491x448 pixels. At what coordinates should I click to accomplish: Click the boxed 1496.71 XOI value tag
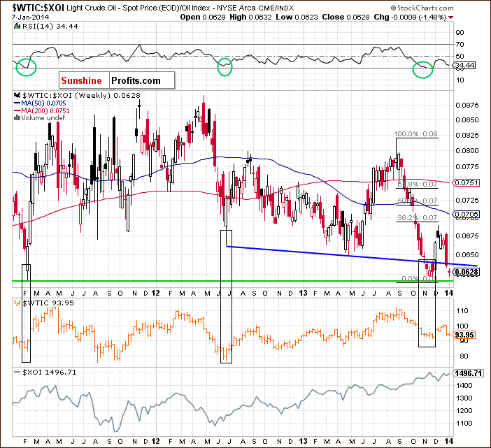[469, 373]
